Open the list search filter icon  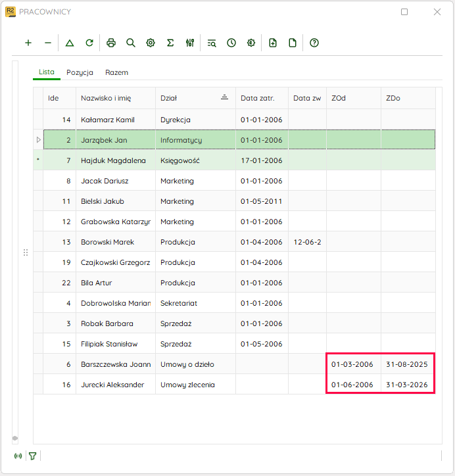pos(212,43)
